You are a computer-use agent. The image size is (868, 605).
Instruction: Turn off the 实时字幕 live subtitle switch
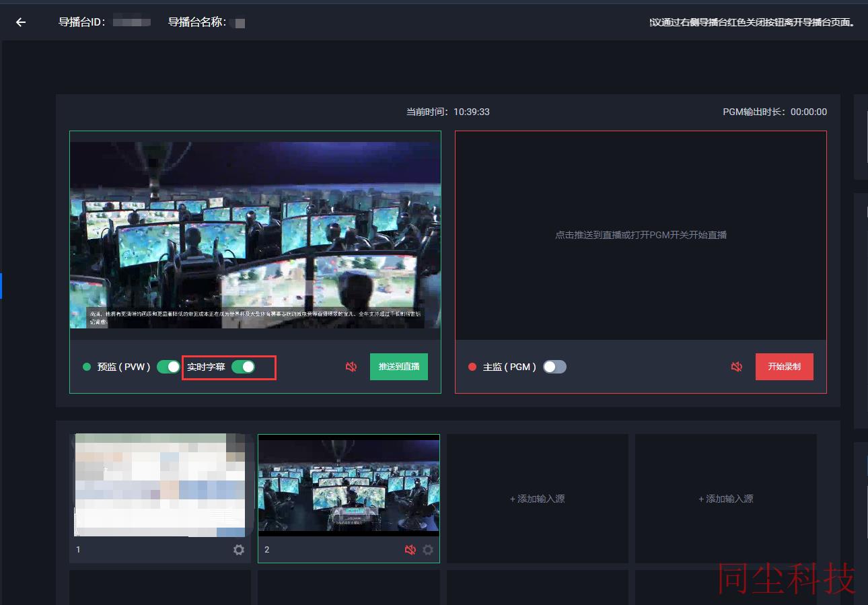[x=243, y=367]
